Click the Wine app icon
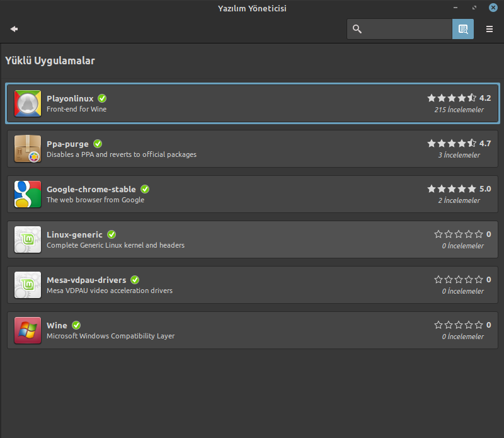 tap(28, 330)
